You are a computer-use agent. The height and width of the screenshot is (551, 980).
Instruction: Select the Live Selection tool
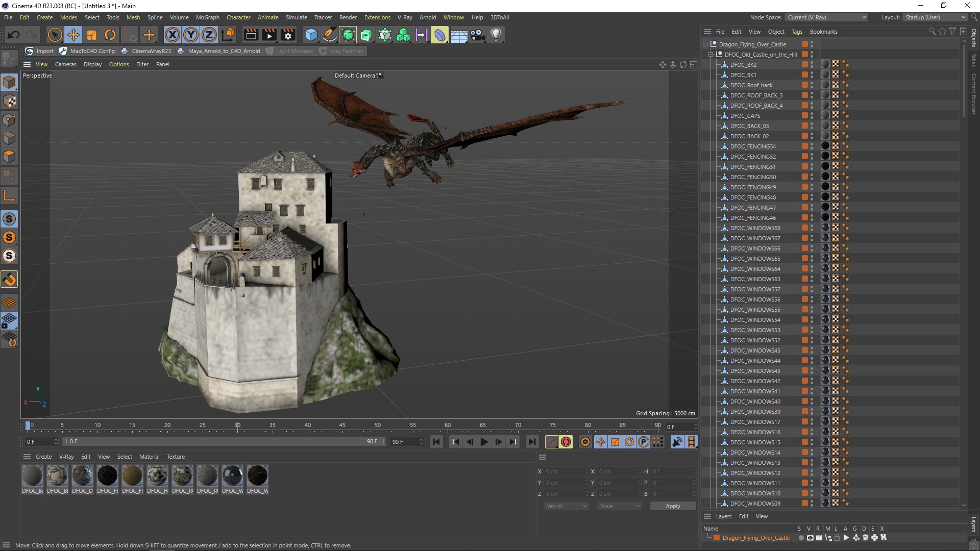pyautogui.click(x=55, y=35)
